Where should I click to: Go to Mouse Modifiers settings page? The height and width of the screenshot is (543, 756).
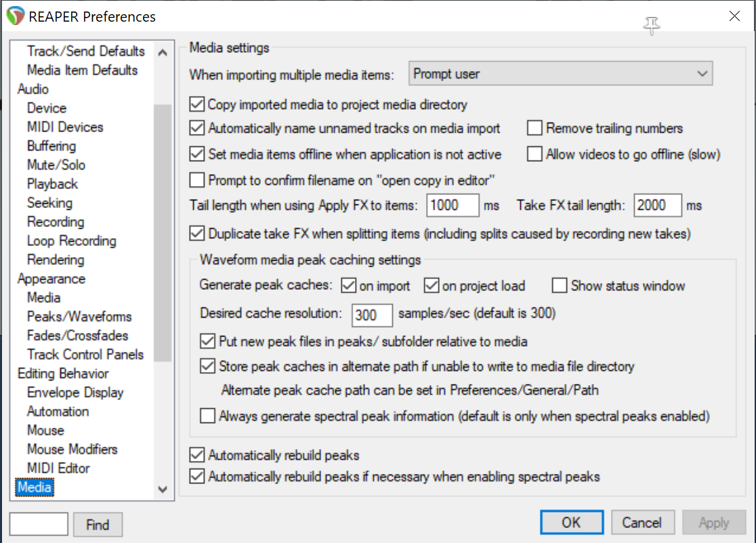[x=72, y=450]
